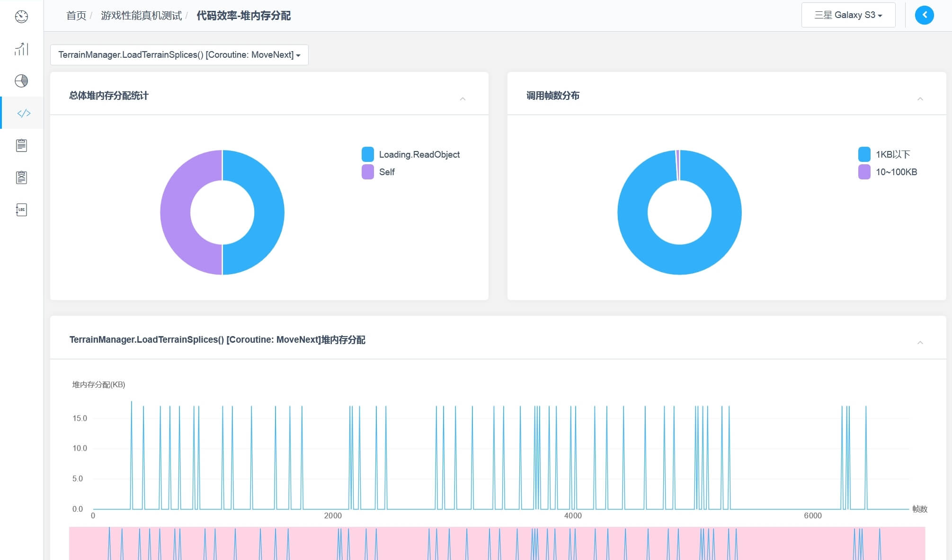Click the blue back arrow button
Viewport: 952px width, 560px height.
click(924, 15)
